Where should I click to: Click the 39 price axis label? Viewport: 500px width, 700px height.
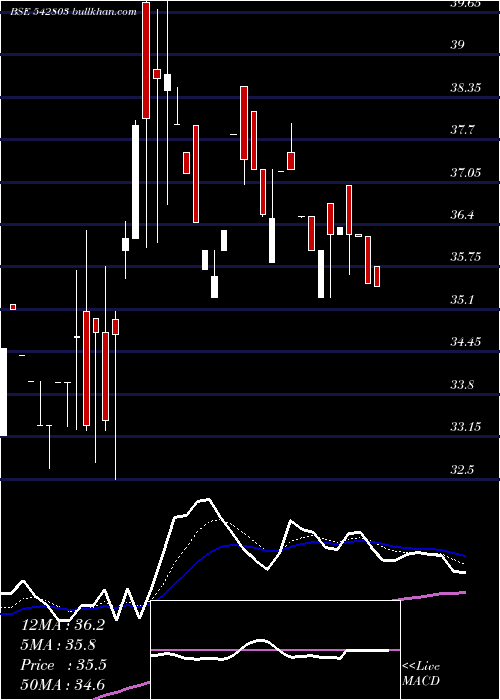pos(458,45)
